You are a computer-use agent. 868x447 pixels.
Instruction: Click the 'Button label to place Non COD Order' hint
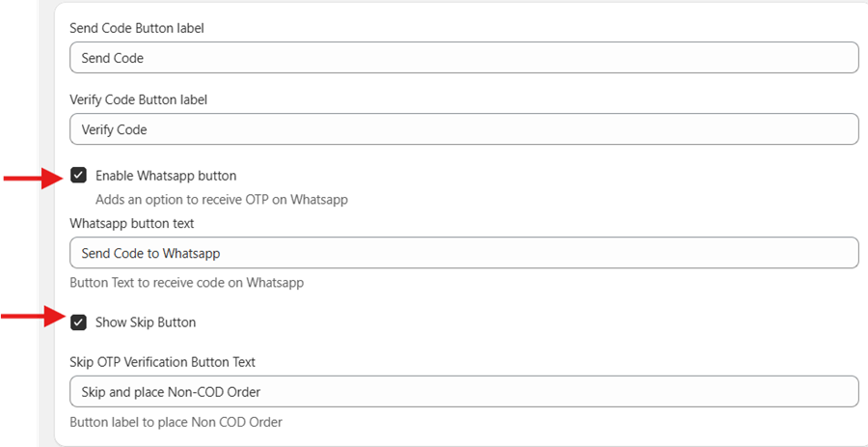pyautogui.click(x=176, y=422)
